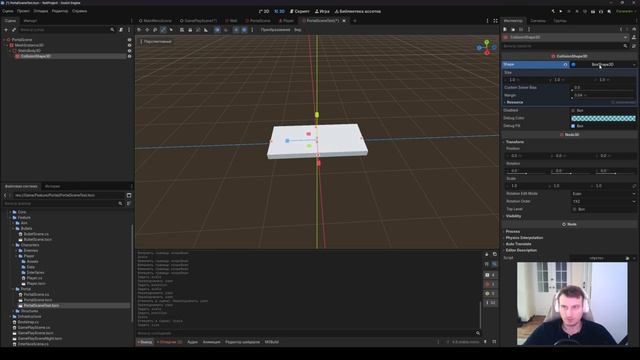Screen dimensions: 640x360
Task: Click the instance child scene link icon
Action: pos(14,30)
